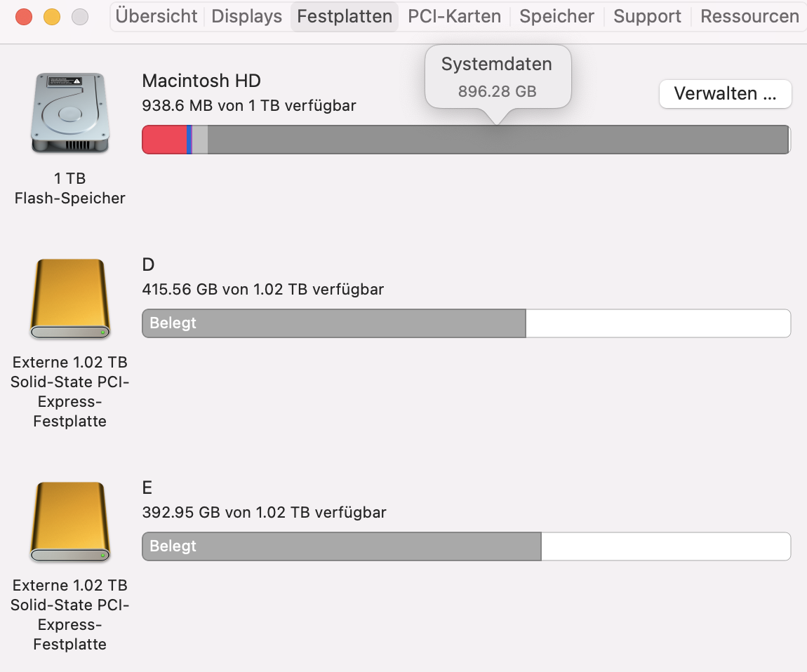Screen dimensions: 807x672
Task: Open the Speicher tab
Action: [x=556, y=16]
